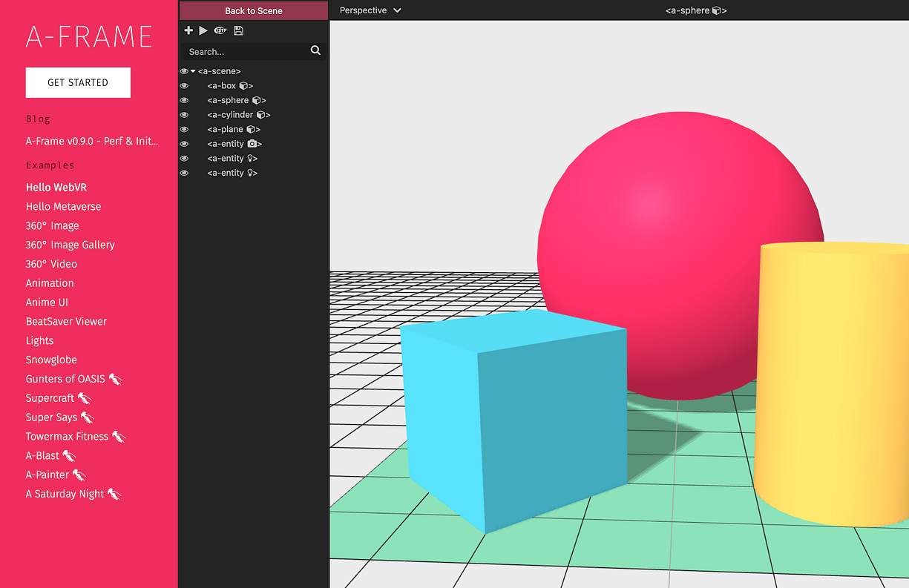Collapse the a-scene tree triangle

pyautogui.click(x=193, y=71)
